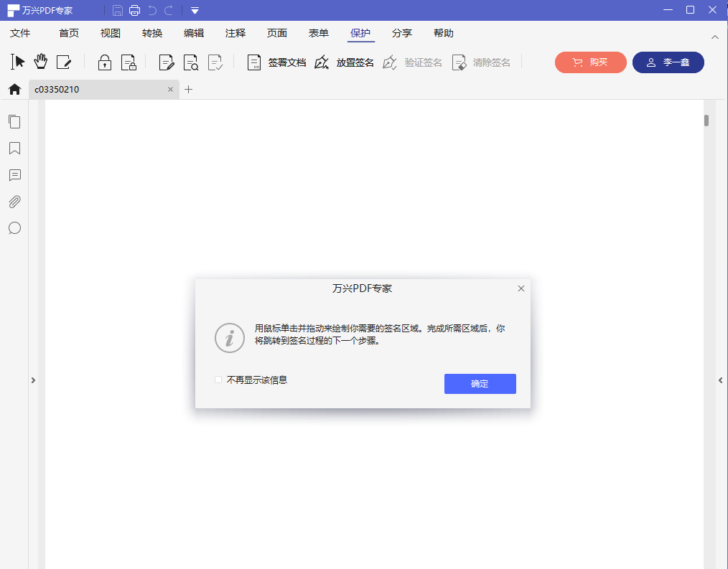Image resolution: width=728 pixels, height=569 pixels.
Task: Click the padlock password protection icon
Action: pyautogui.click(x=105, y=62)
